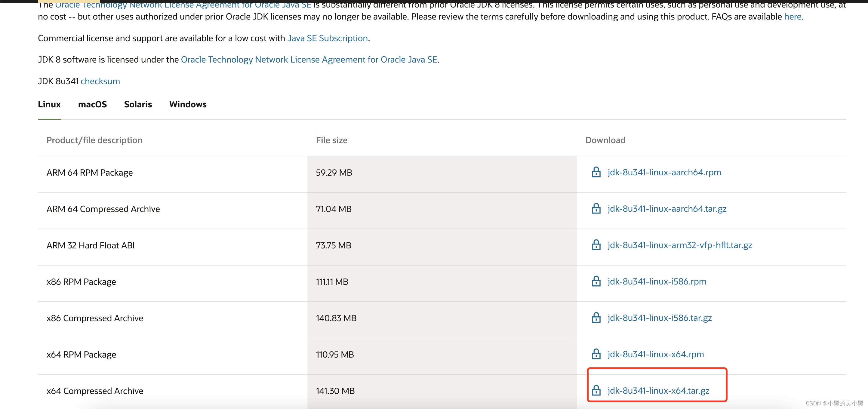Click lock icon beside jdk-8u341-linux-x64.rpm
The image size is (868, 409).
click(596, 354)
